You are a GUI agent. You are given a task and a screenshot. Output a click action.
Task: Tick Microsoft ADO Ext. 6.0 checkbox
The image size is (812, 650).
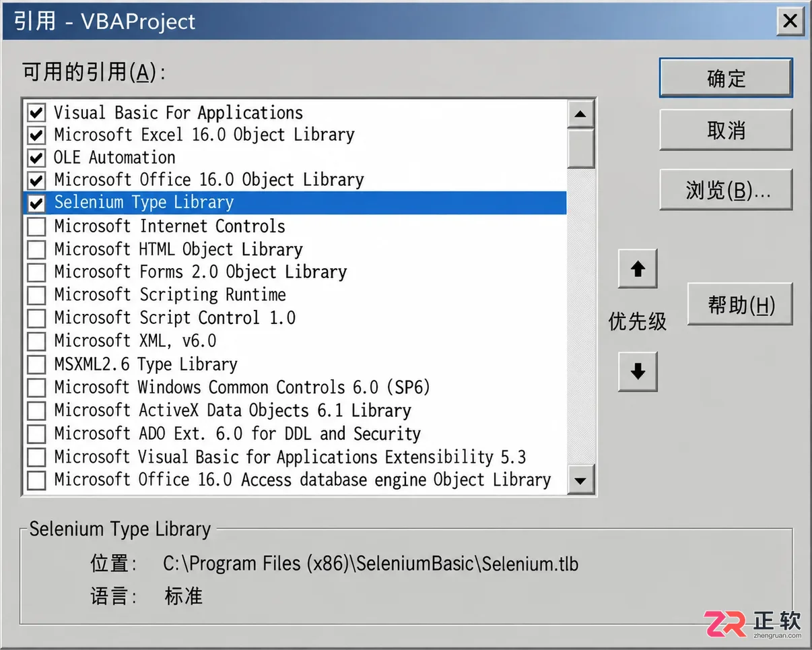[x=36, y=433]
